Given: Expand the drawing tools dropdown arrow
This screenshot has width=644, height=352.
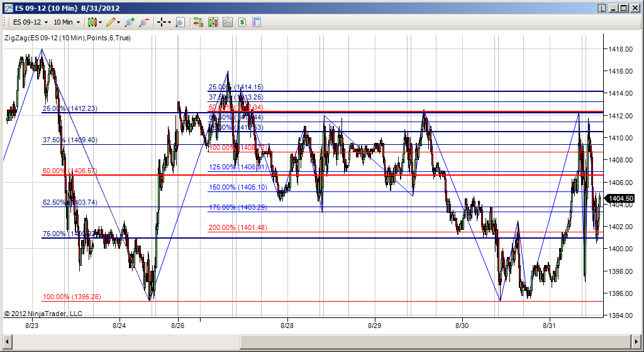Looking at the screenshot, I should pyautogui.click(x=119, y=23).
